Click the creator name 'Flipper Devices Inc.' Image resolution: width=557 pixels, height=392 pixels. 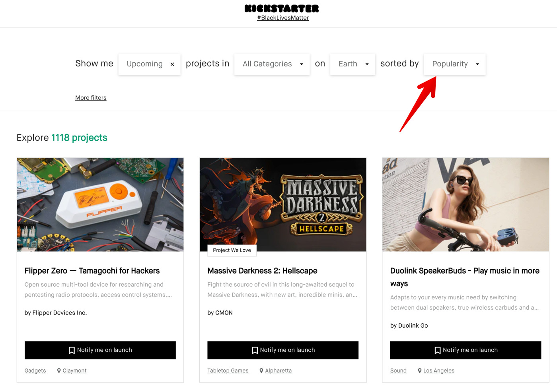[x=60, y=313]
